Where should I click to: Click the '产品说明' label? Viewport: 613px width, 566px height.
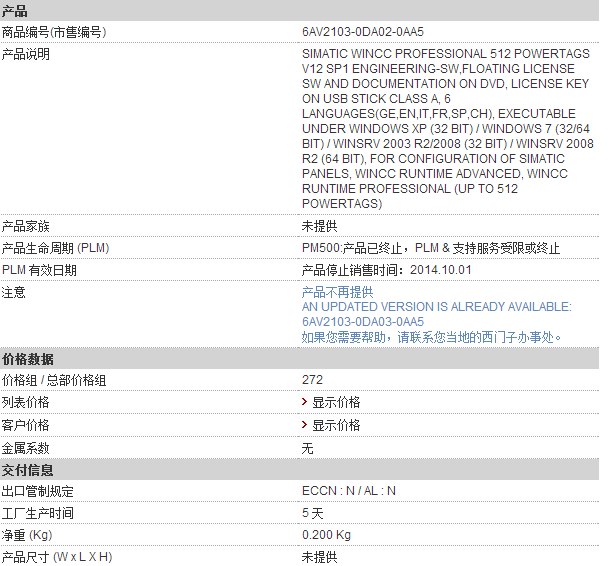pyautogui.click(x=26, y=54)
